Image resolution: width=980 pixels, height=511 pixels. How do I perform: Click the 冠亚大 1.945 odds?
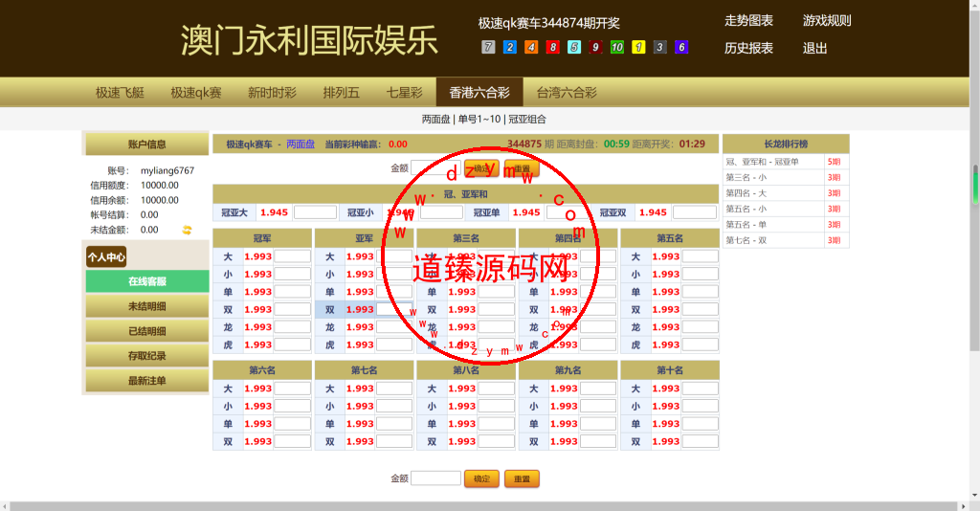point(274,212)
